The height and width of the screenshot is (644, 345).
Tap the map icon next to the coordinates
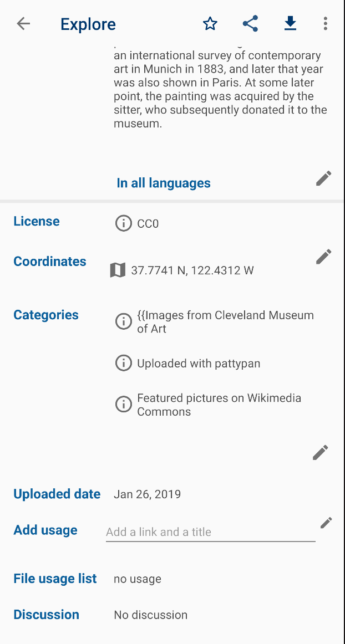[118, 270]
